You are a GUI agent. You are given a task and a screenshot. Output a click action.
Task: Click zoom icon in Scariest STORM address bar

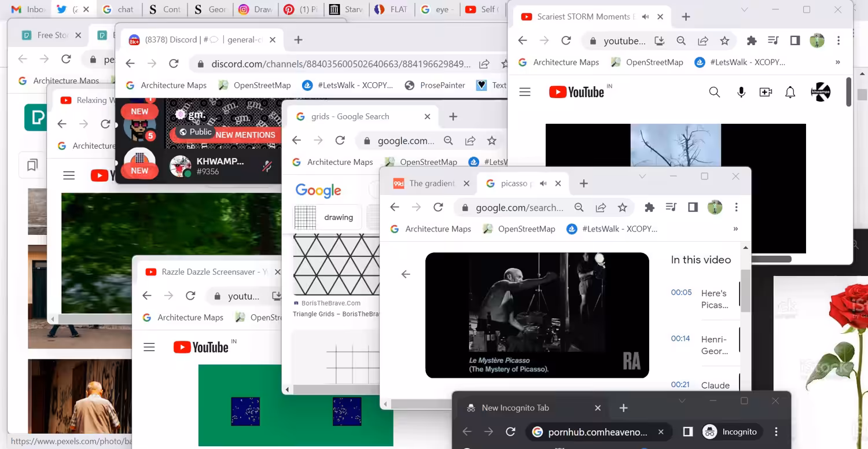(681, 41)
